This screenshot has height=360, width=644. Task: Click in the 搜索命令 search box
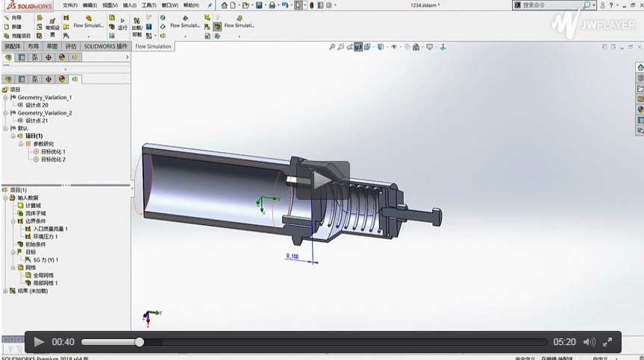click(x=548, y=5)
